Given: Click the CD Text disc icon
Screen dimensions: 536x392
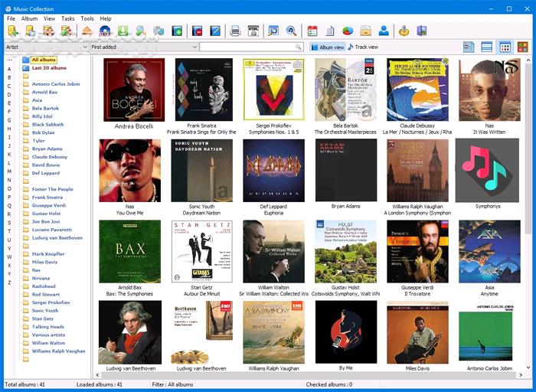Looking at the screenshot, I should (105, 31).
